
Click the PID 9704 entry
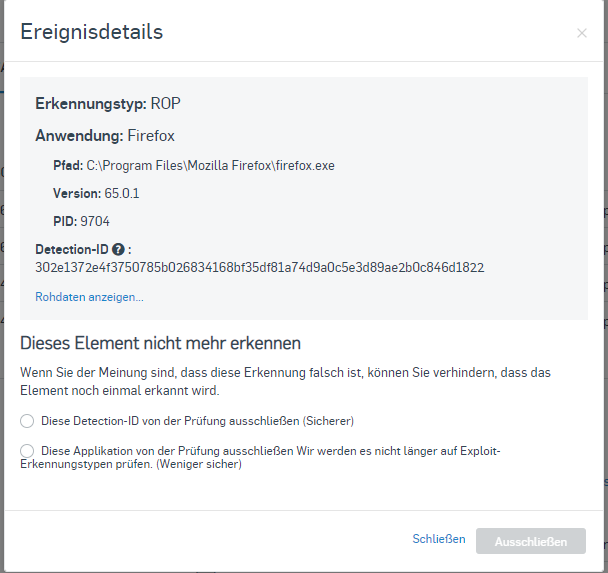click(81, 221)
